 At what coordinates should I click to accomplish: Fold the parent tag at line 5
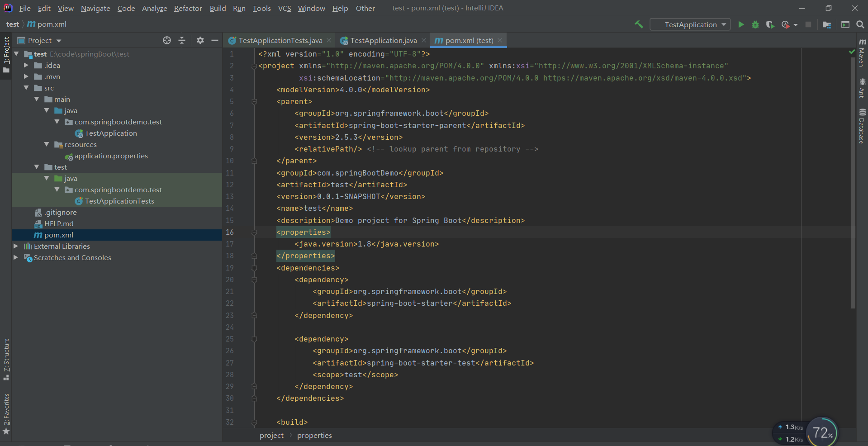pos(254,102)
